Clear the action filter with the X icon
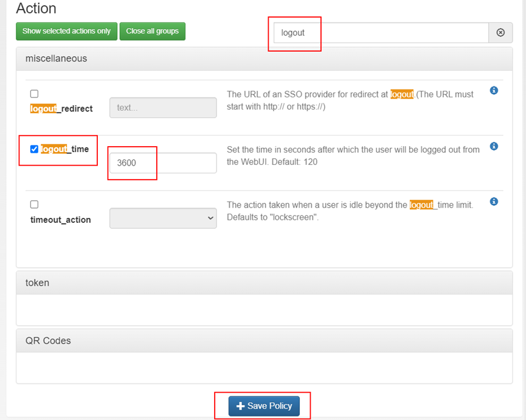The image size is (532, 420). coord(500,33)
